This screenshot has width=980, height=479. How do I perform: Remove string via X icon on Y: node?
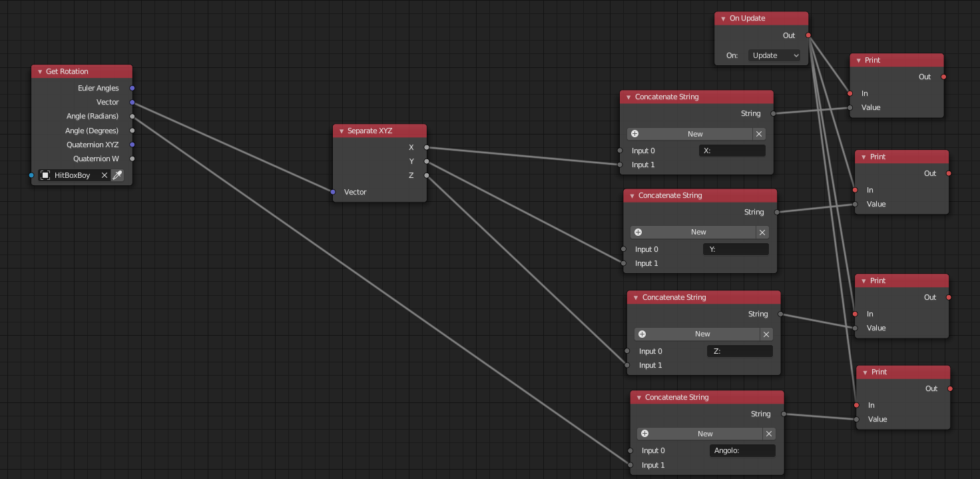click(762, 232)
